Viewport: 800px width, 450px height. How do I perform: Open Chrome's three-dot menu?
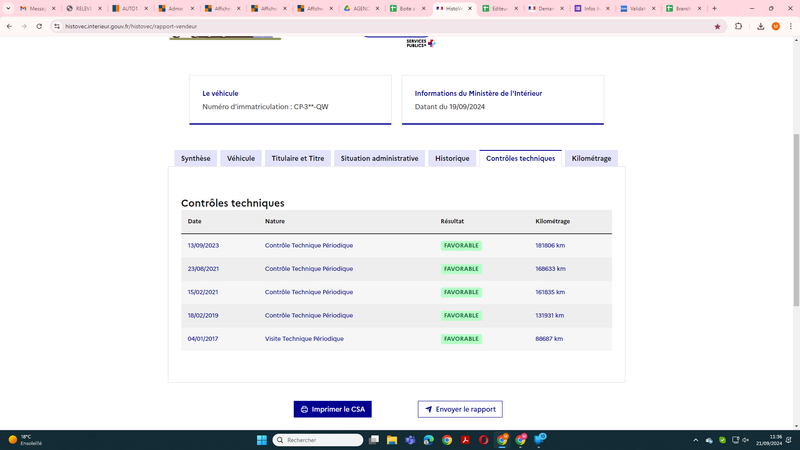(790, 27)
